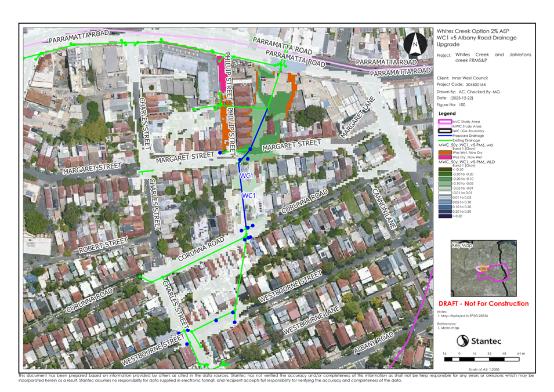The width and height of the screenshot is (554, 392).
Task: Click the 'ALBANY ROAD' map label
Action: [x=374, y=343]
